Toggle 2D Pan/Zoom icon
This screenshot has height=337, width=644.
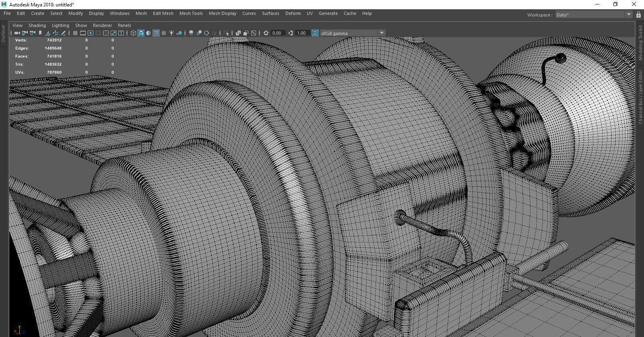coord(56,33)
